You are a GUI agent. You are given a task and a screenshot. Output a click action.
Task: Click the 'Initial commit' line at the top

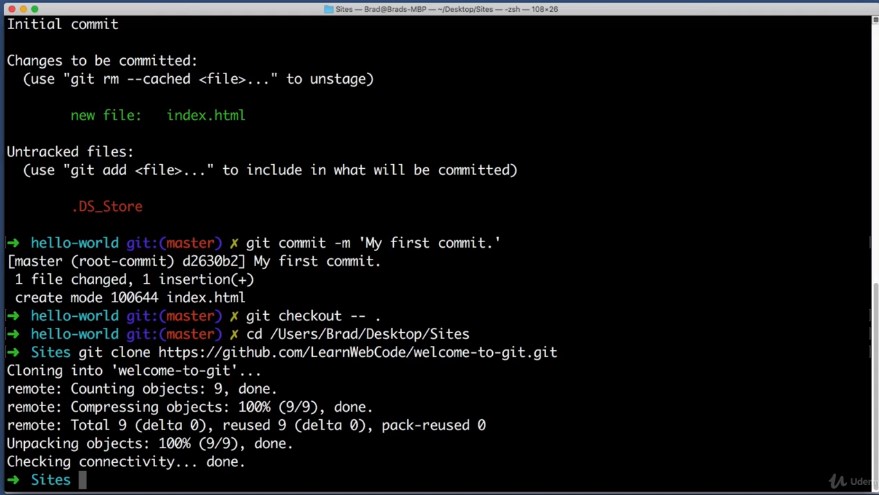62,23
